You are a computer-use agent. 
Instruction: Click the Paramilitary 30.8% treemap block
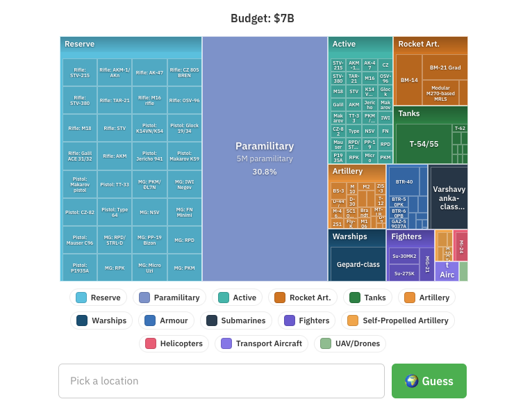click(x=265, y=159)
